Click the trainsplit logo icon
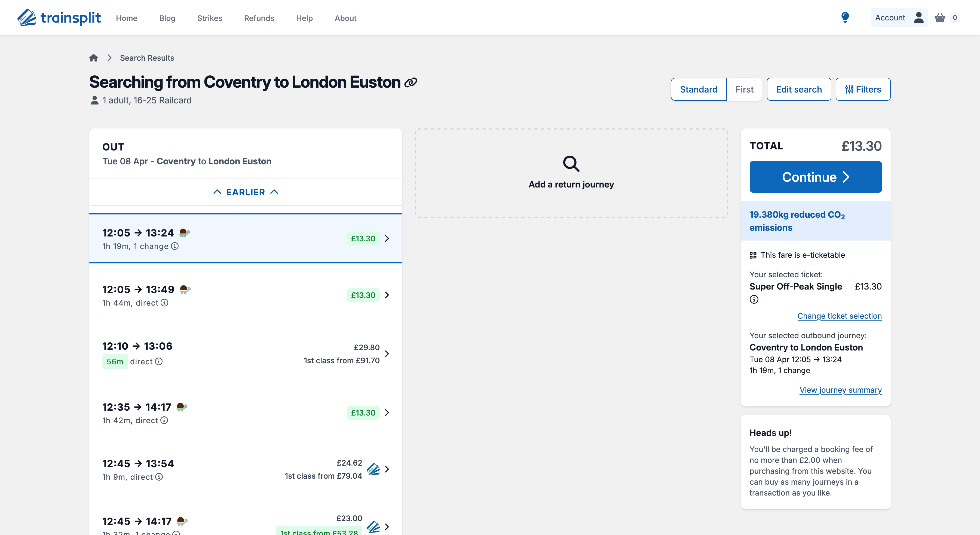The width and height of the screenshot is (980, 535). [x=27, y=17]
